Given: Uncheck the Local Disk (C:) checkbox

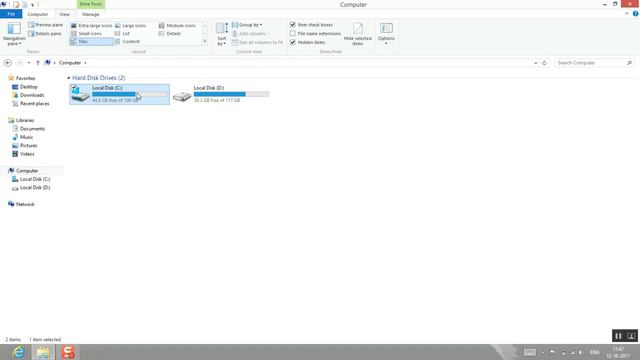Looking at the screenshot, I should click(74, 87).
